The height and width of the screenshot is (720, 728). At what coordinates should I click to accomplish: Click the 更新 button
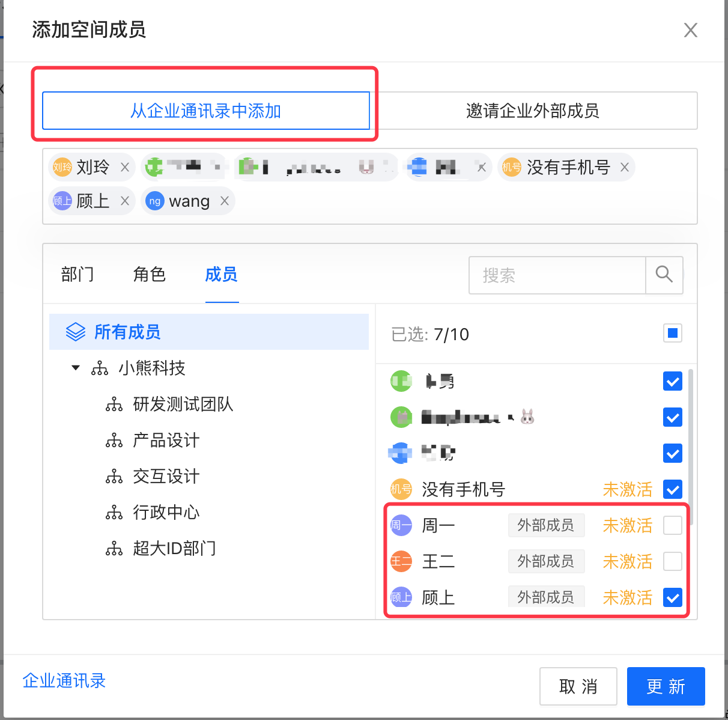tap(666, 686)
